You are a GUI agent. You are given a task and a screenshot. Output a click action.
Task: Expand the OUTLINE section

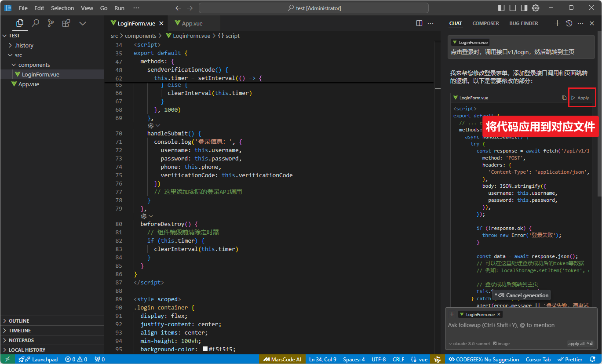point(52,321)
